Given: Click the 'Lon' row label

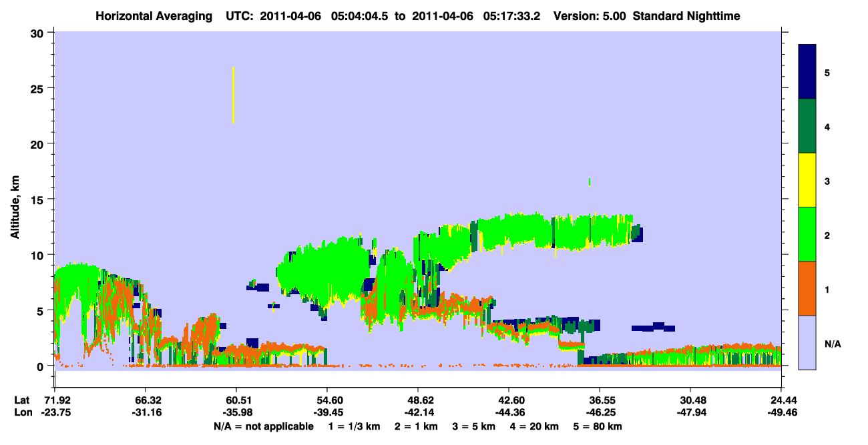Looking at the screenshot, I should [22, 413].
